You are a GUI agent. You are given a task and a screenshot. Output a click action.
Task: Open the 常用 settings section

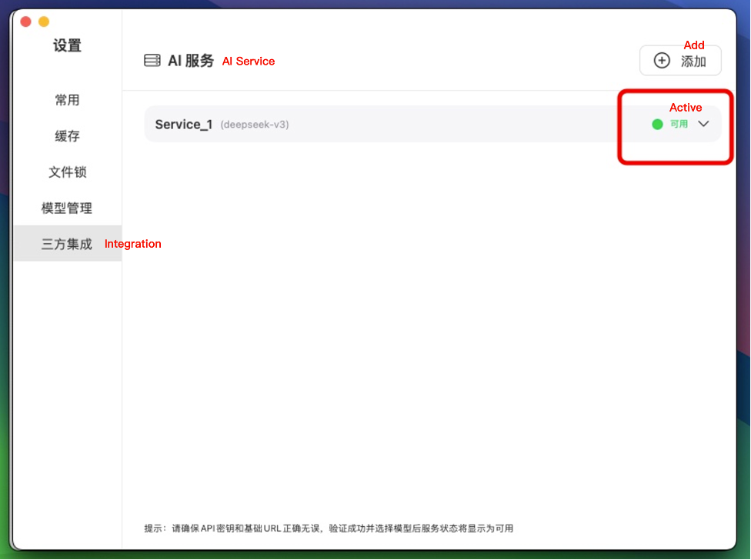[67, 100]
